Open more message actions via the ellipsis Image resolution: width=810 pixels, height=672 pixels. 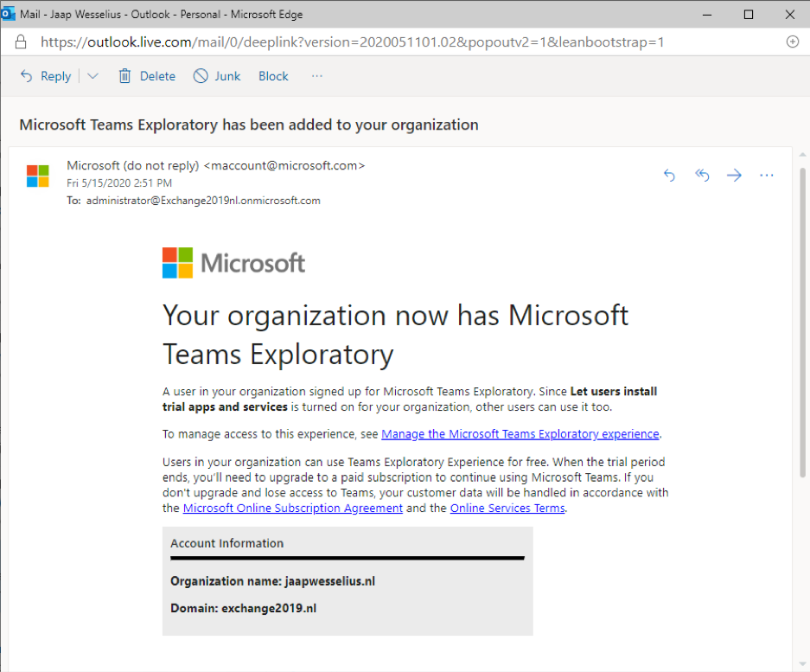pyautogui.click(x=767, y=175)
